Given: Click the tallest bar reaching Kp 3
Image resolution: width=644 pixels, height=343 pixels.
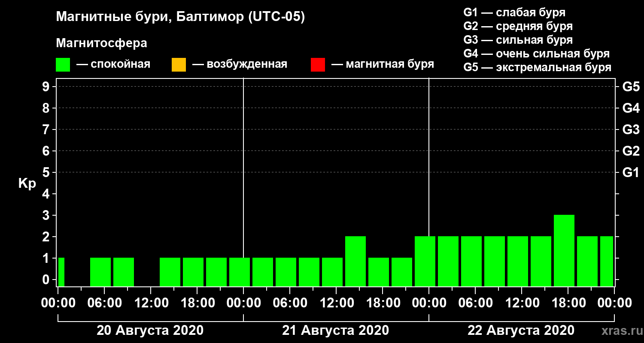Looking at the screenshot, I should tap(564, 250).
